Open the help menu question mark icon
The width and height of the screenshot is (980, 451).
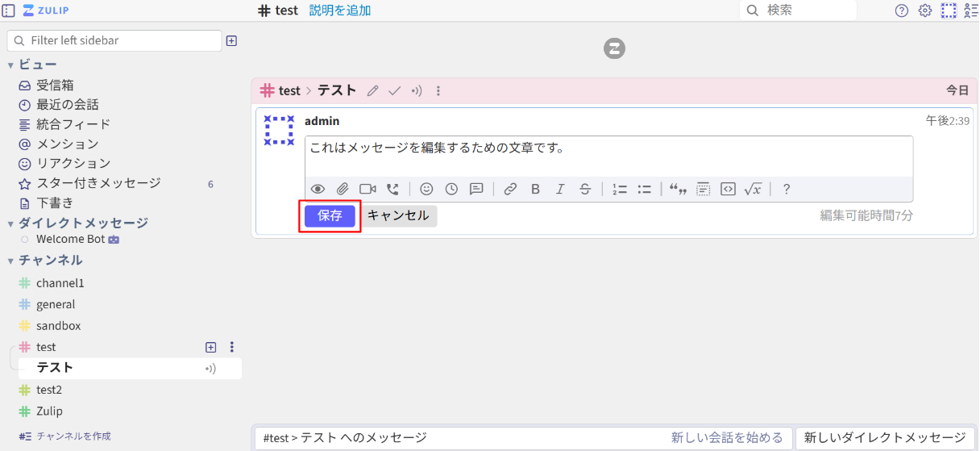click(902, 10)
